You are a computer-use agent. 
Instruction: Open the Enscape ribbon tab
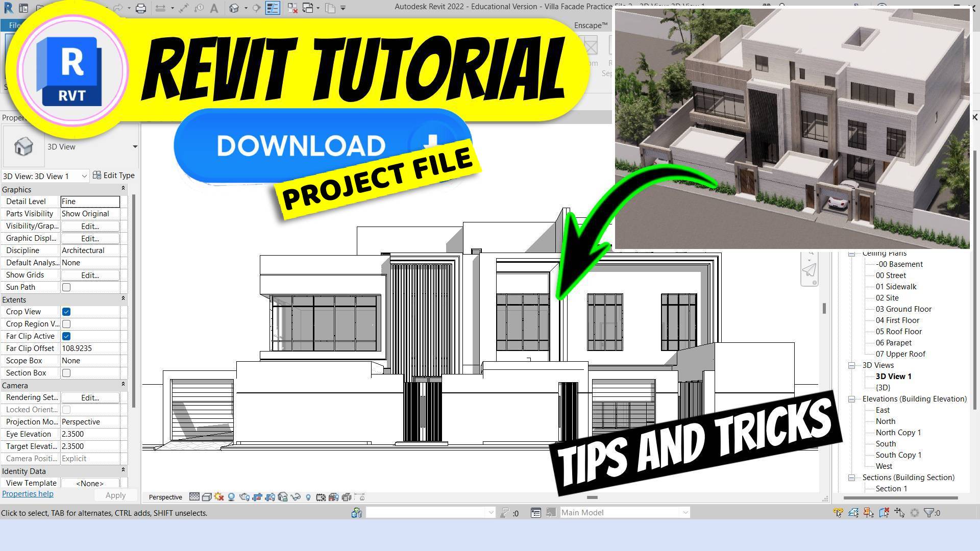coord(591,25)
